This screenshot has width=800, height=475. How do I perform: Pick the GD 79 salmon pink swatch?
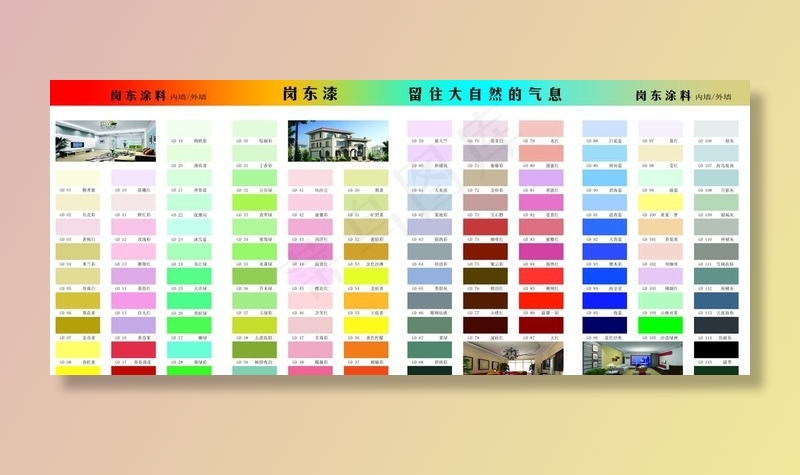pyautogui.click(x=541, y=129)
